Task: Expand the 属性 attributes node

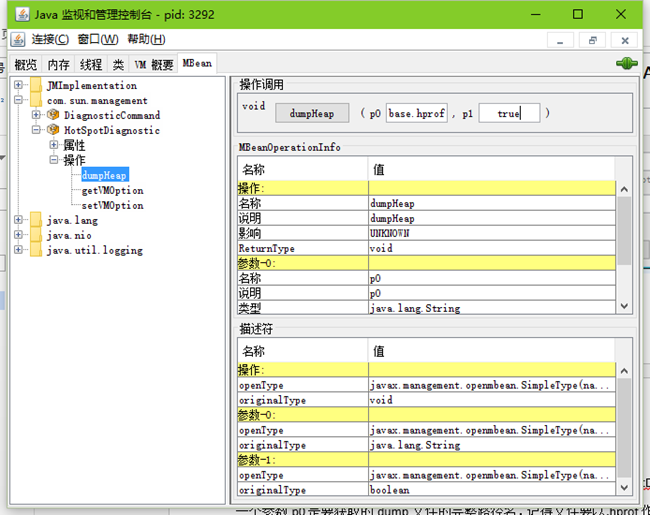Action: tap(53, 145)
